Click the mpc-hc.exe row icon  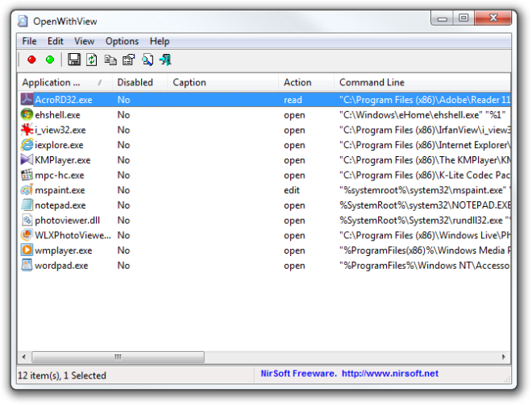[27, 175]
